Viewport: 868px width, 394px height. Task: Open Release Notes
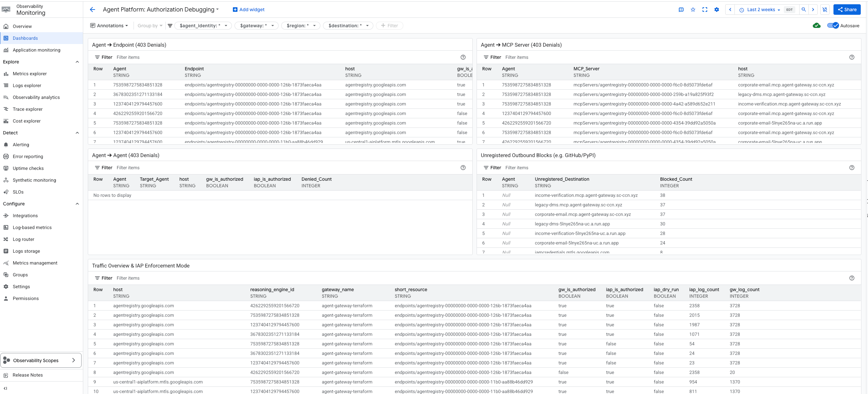[x=41, y=375]
